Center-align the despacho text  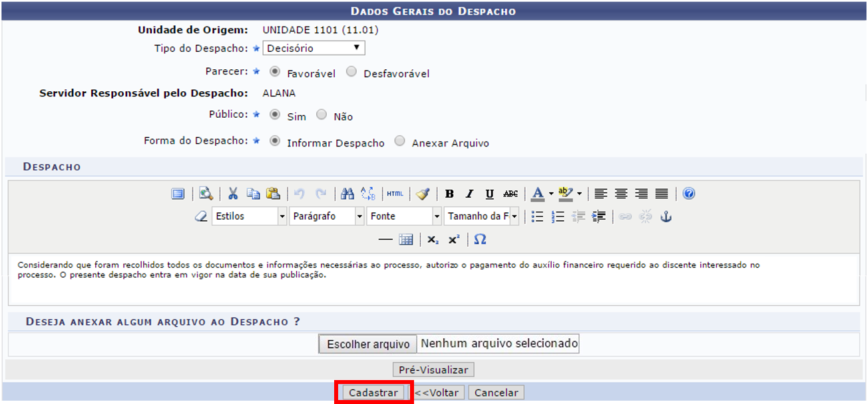click(621, 194)
